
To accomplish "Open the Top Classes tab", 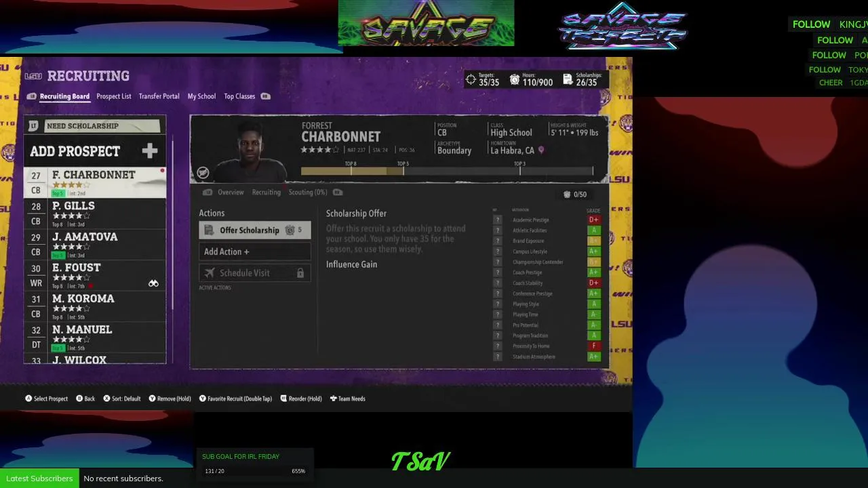I will tap(239, 96).
